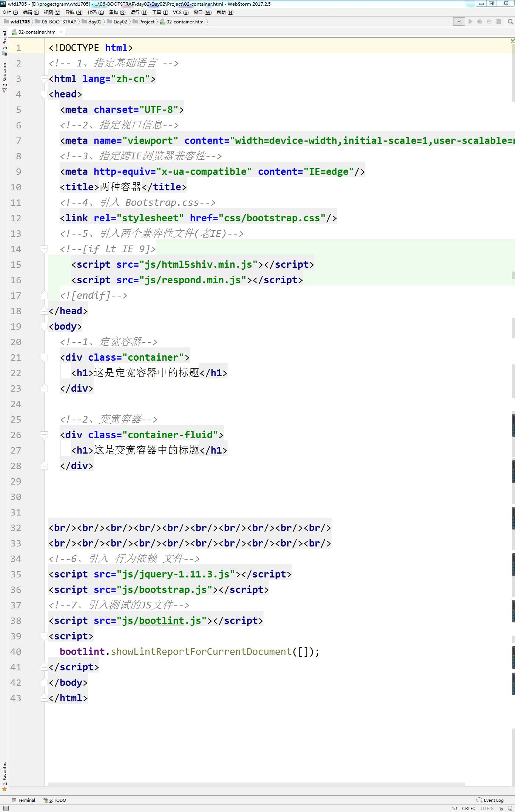Click the UTF-8 encoding indicator
The width and height of the screenshot is (515, 812).
click(487, 808)
